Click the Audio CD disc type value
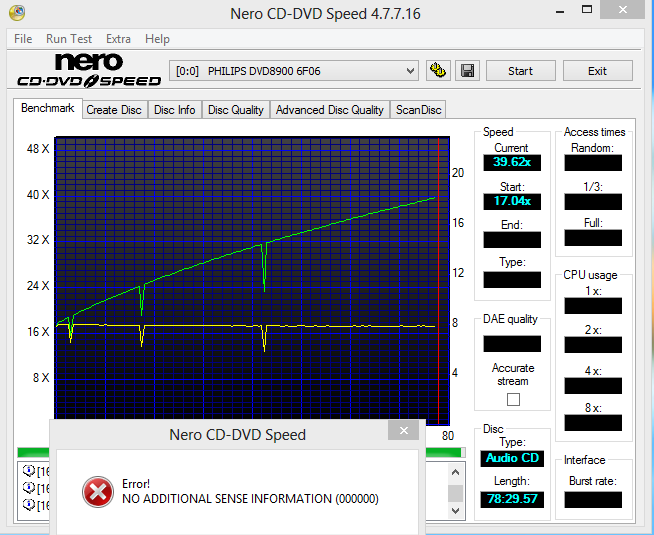654x535 pixels. 512,458
